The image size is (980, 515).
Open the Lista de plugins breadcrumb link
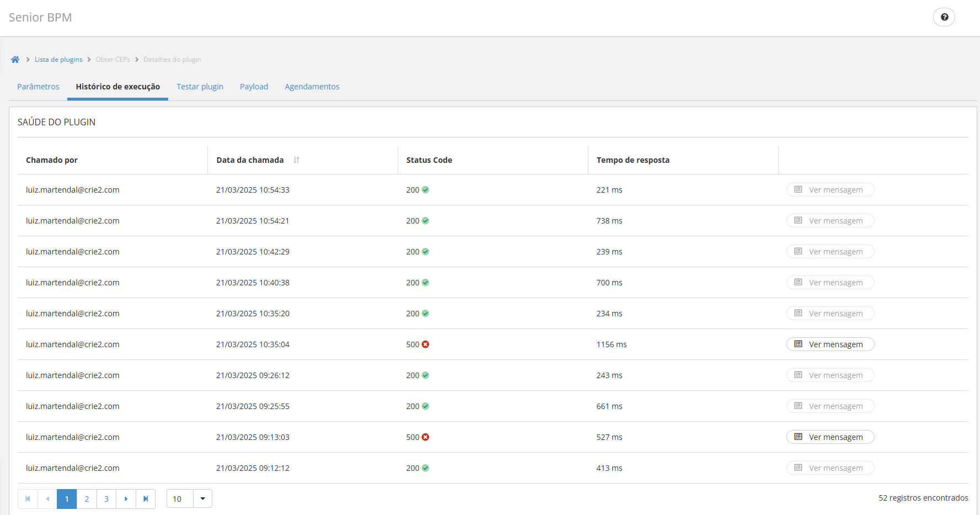pos(58,60)
